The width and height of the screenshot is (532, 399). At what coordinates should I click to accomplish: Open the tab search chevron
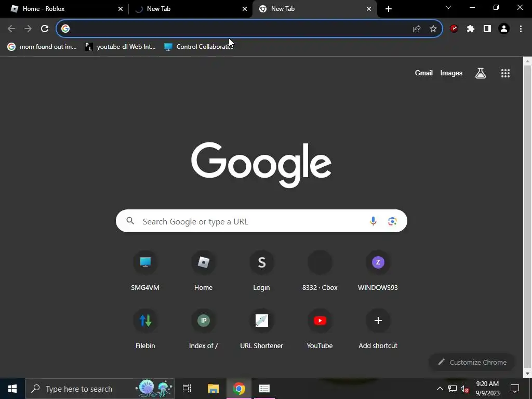coord(448,7)
